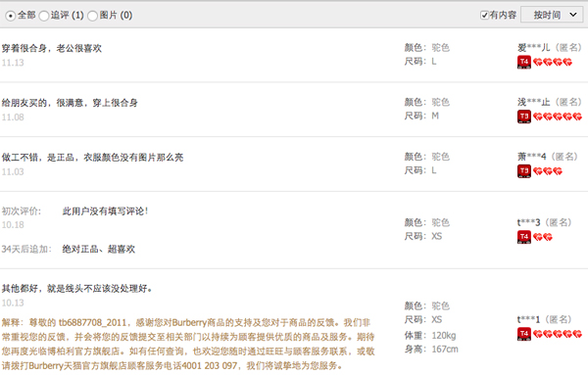This screenshot has height=375, width=588.
Task: Click the T3 badge under 萧***4
Action: point(524,171)
